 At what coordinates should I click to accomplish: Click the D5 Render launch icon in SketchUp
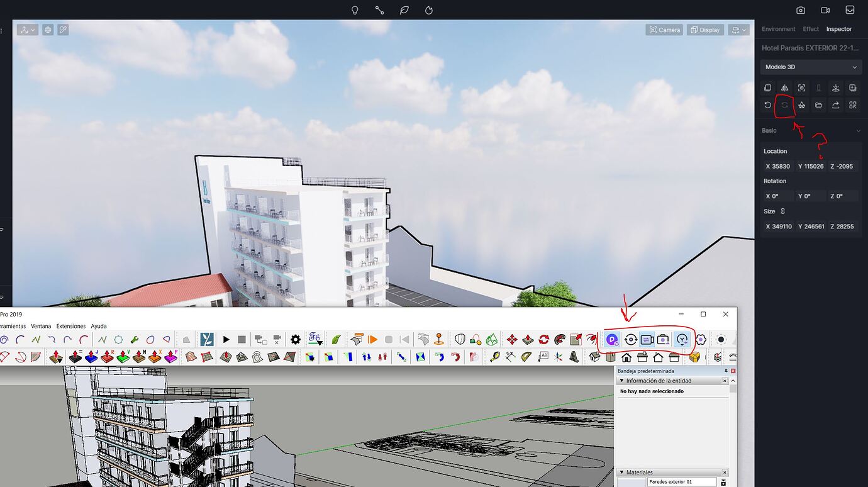[611, 340]
